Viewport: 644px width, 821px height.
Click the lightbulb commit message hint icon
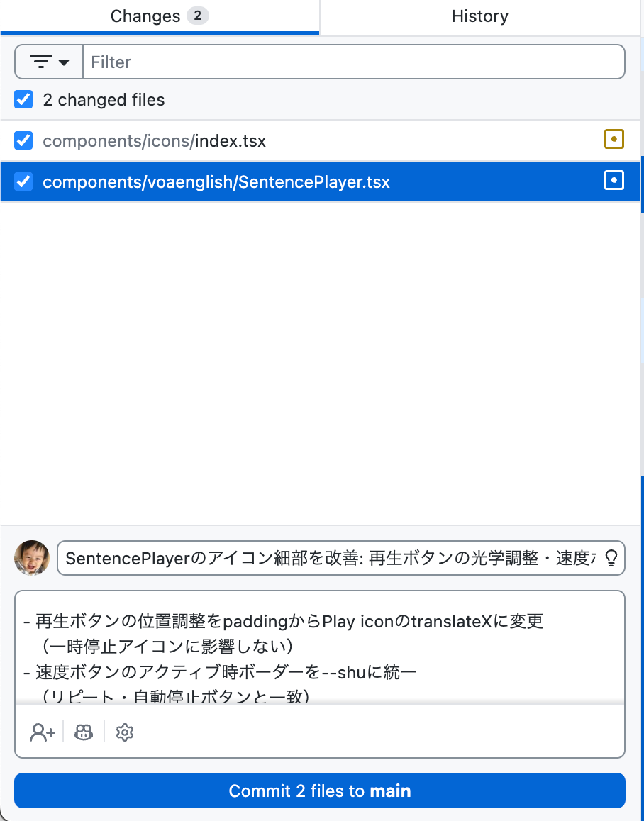tap(611, 558)
